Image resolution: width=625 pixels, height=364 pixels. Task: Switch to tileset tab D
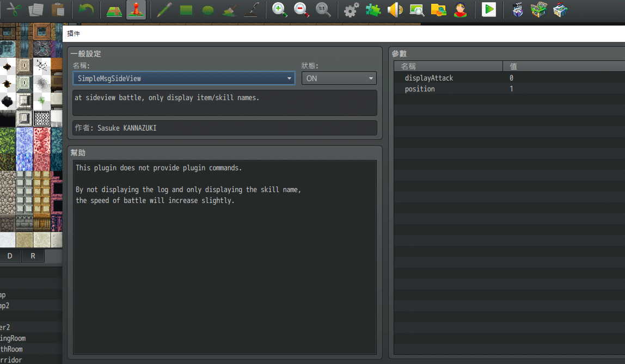[10, 256]
